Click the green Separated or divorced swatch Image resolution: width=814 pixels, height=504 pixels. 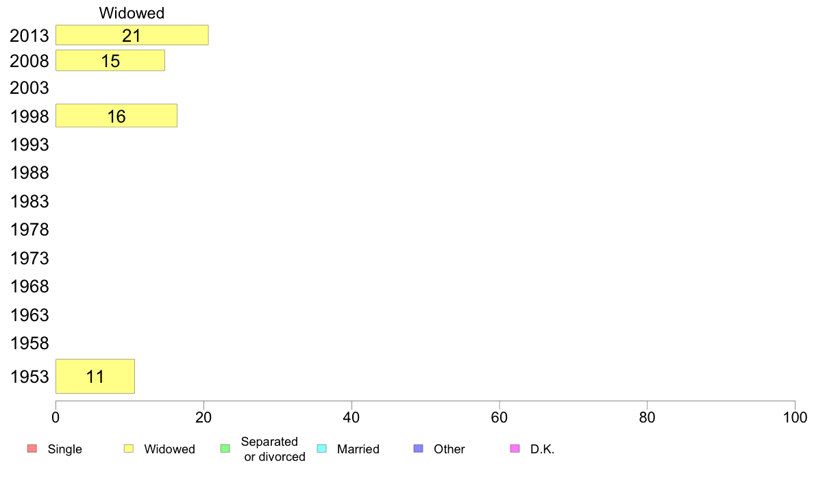point(225,449)
